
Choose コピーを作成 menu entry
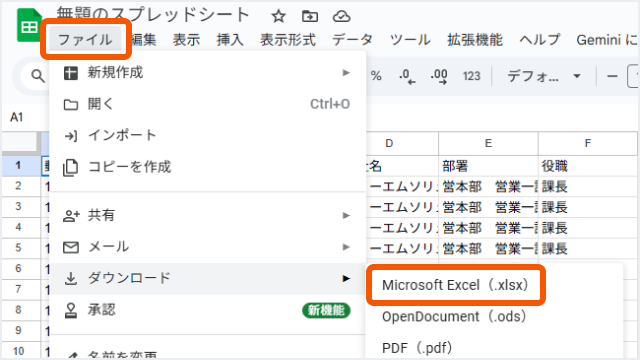[207, 167]
